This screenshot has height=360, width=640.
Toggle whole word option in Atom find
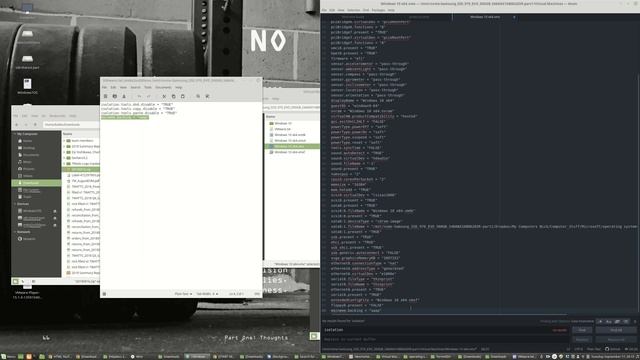click(x=626, y=321)
